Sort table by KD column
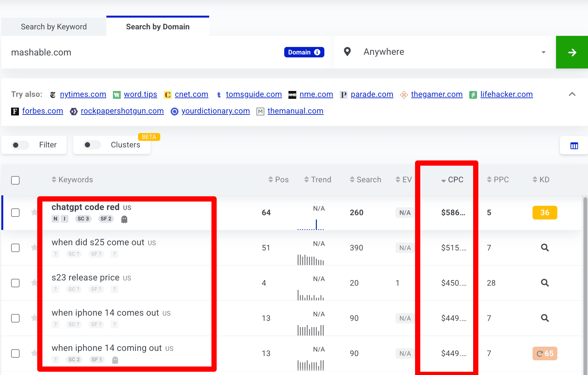The width and height of the screenshot is (588, 375). [541, 180]
